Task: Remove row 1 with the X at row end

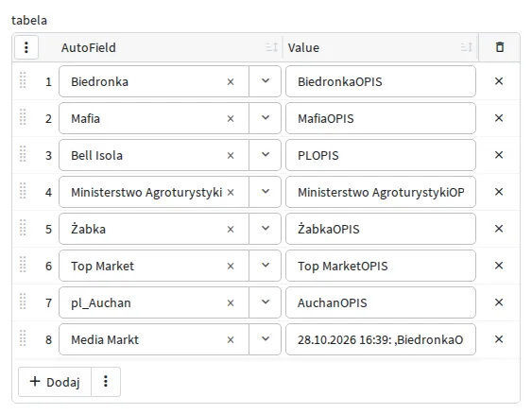Action: tap(499, 81)
